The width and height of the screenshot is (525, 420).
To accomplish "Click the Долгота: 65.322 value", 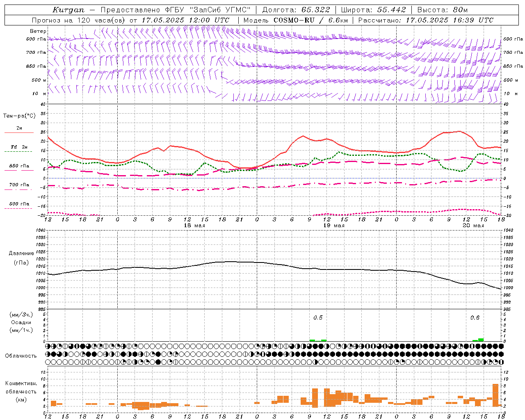I will (x=296, y=10).
